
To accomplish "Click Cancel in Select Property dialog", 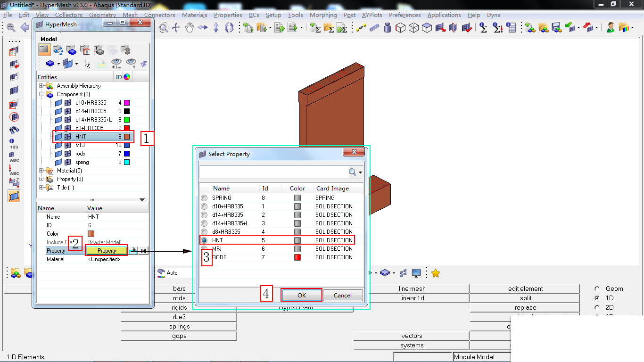I will pyautogui.click(x=343, y=296).
